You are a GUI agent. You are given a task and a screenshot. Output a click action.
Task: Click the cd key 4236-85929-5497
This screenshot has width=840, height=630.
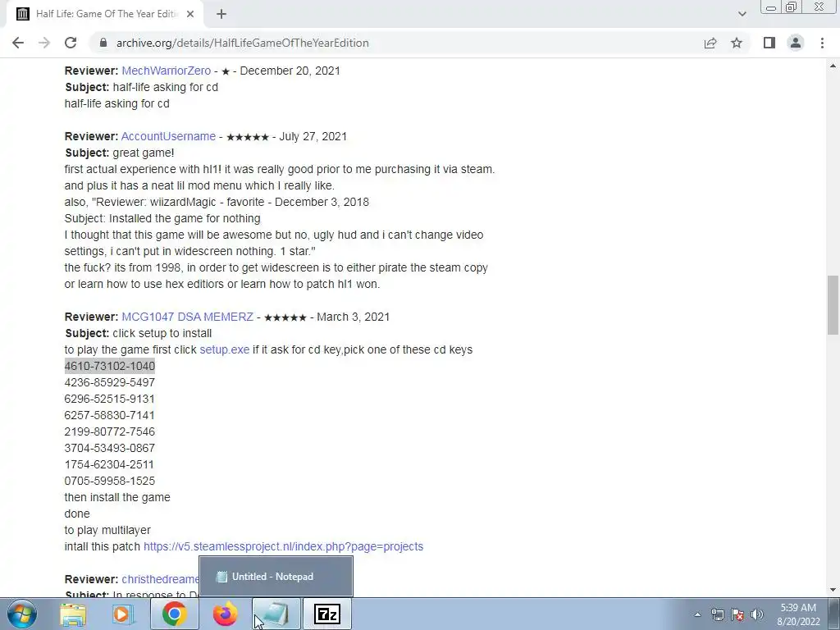coord(110,382)
